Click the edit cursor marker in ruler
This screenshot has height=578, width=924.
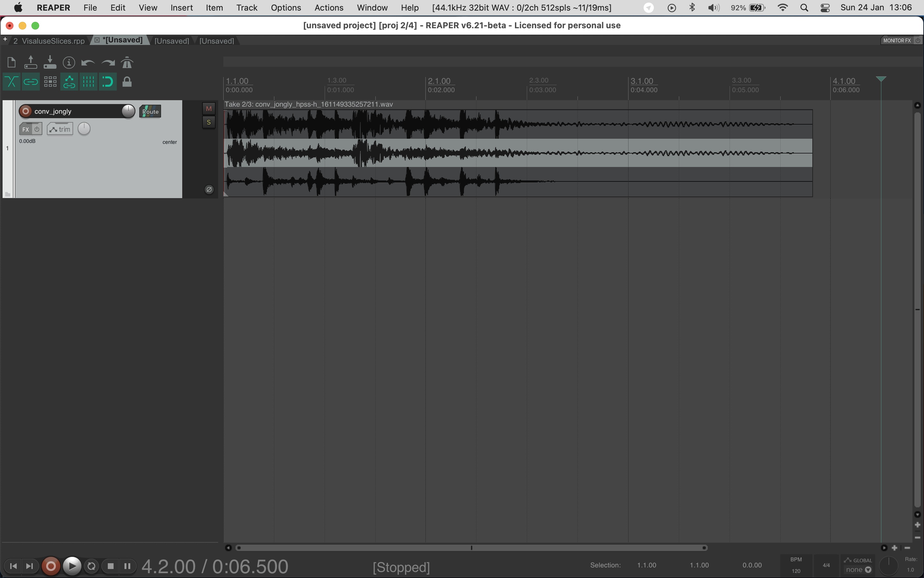pos(881,79)
